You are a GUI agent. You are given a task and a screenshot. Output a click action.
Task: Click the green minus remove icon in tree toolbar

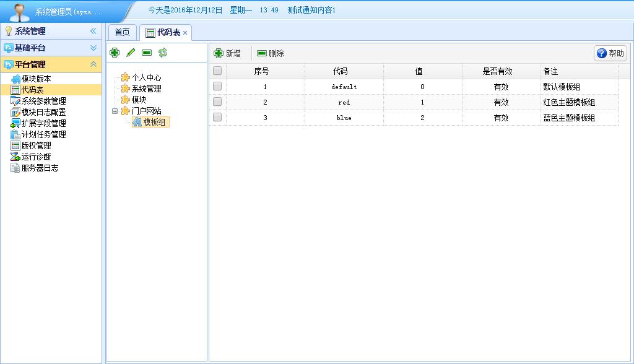tap(147, 53)
